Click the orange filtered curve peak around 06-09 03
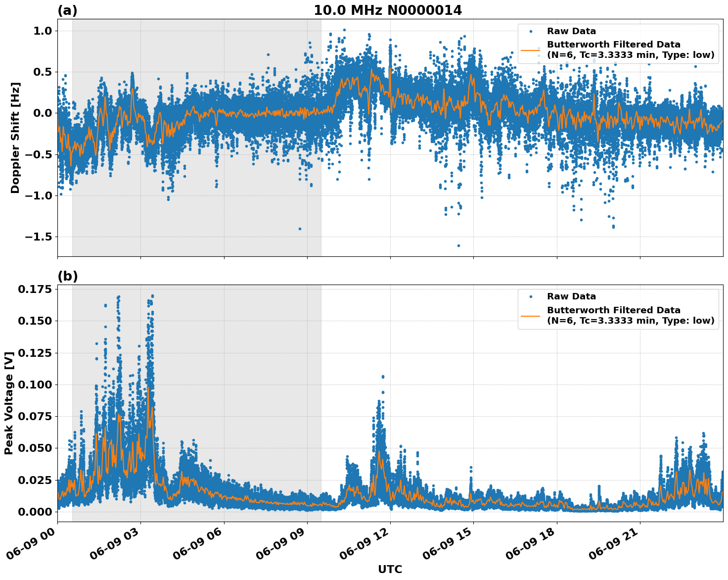 pos(149,387)
